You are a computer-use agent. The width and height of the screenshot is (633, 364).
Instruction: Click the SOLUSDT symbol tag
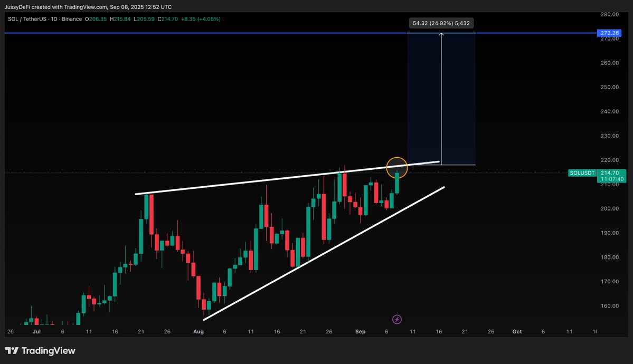[x=582, y=173]
